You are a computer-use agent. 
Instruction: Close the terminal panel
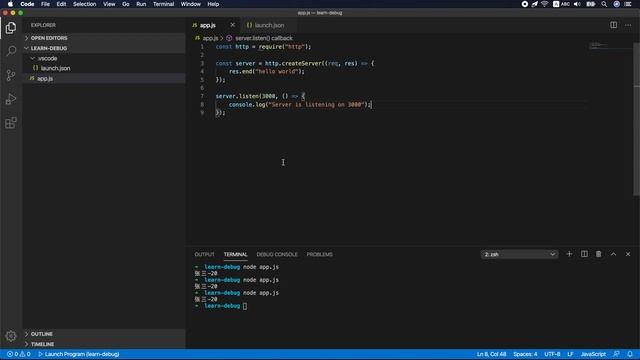(x=628, y=254)
